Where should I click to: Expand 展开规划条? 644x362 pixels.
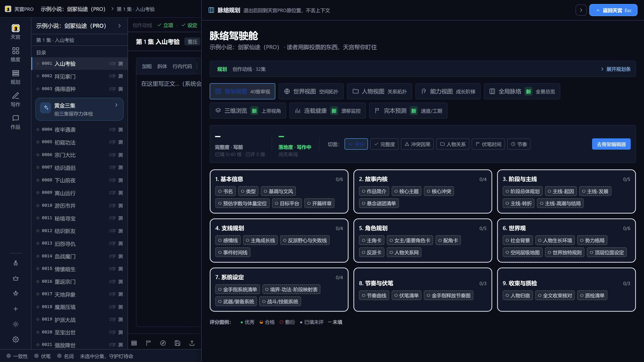(x=615, y=69)
